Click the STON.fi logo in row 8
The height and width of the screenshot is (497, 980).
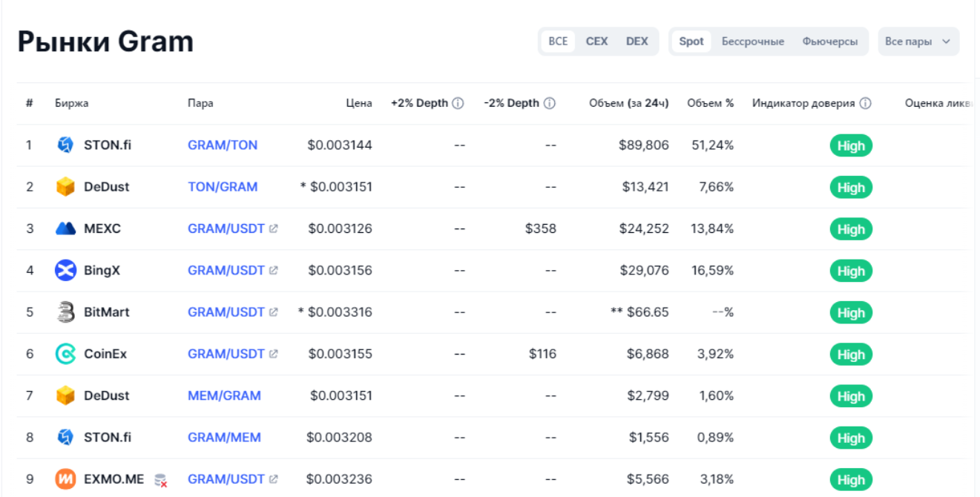[65, 437]
